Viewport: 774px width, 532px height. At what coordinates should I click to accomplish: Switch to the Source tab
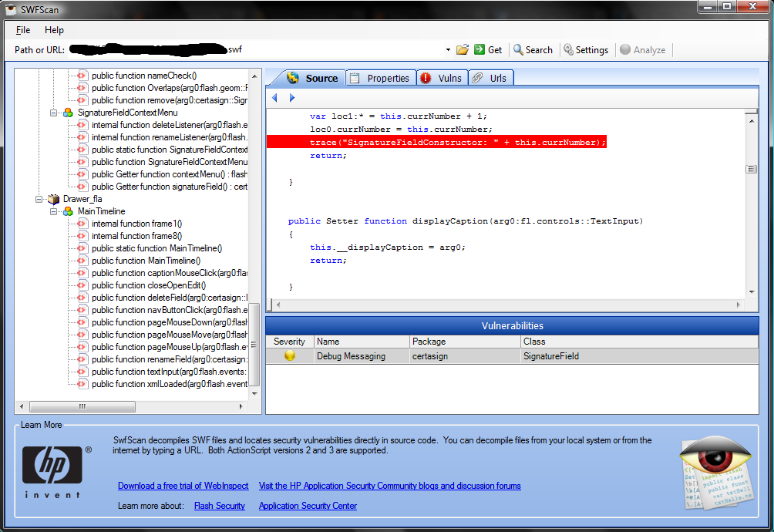tap(314, 78)
